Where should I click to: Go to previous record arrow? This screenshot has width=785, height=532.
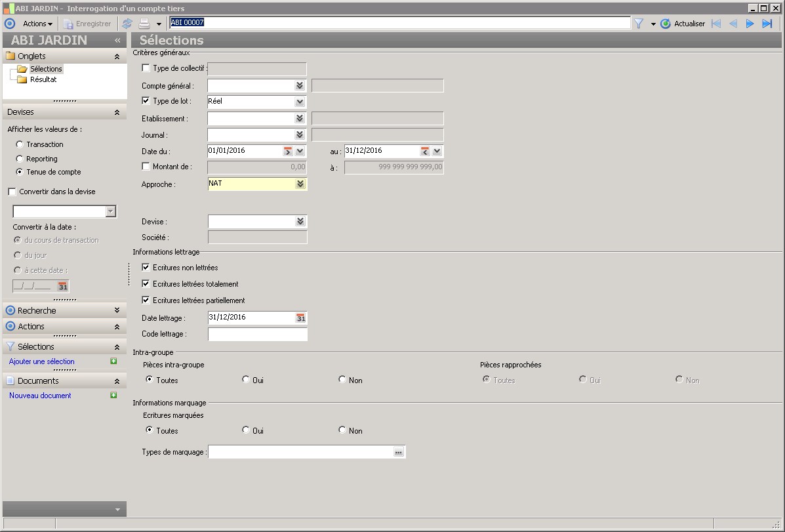[733, 24]
